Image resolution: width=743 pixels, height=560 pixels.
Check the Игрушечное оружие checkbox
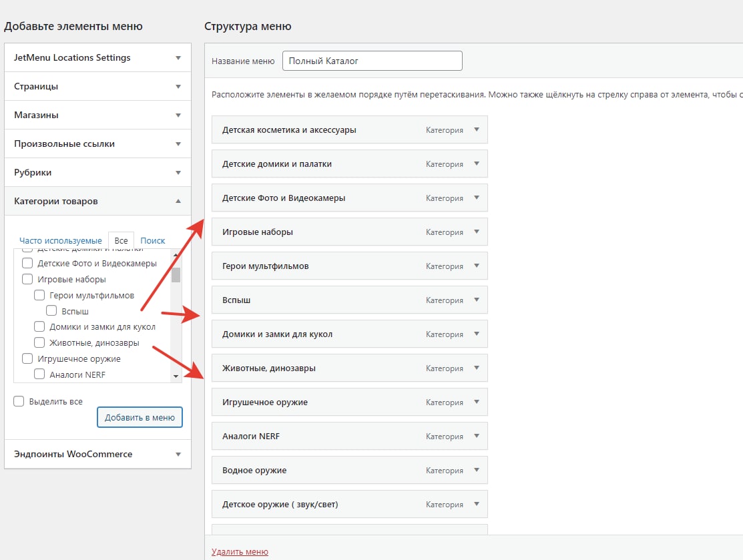pos(27,358)
